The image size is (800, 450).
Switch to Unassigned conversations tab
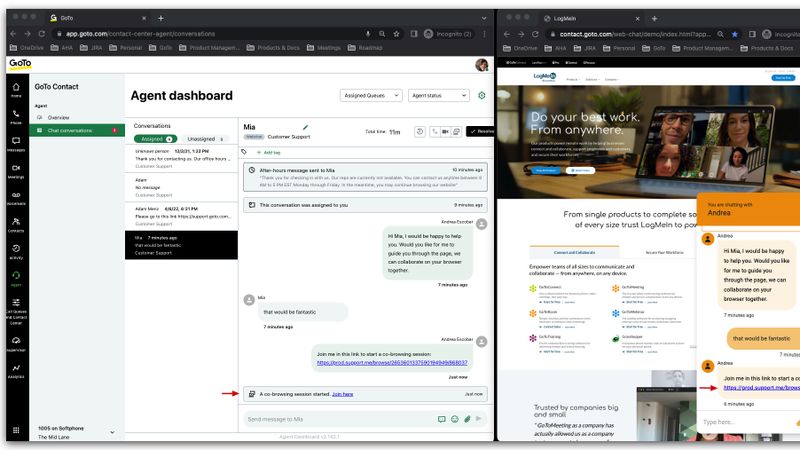[x=206, y=139]
